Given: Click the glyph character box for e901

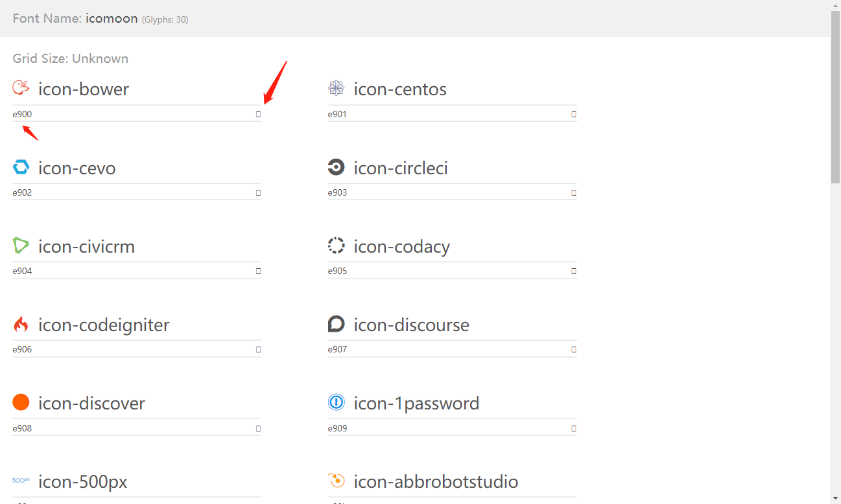Looking at the screenshot, I should (x=573, y=114).
